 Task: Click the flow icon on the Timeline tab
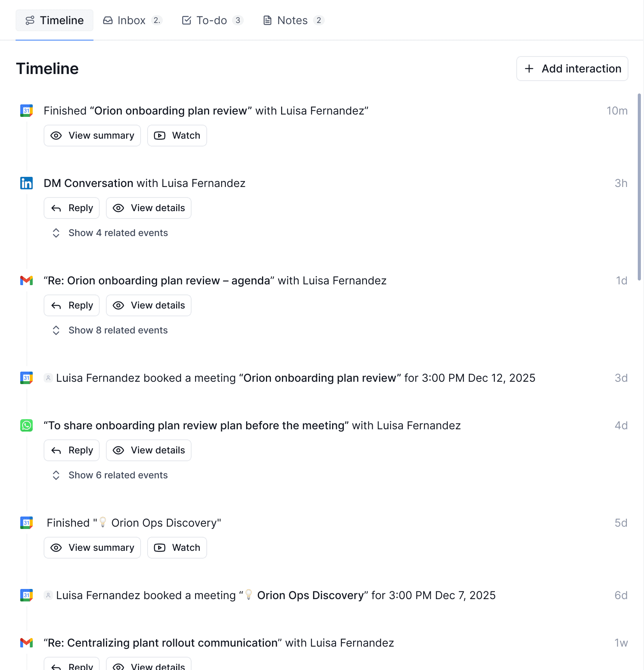point(30,20)
